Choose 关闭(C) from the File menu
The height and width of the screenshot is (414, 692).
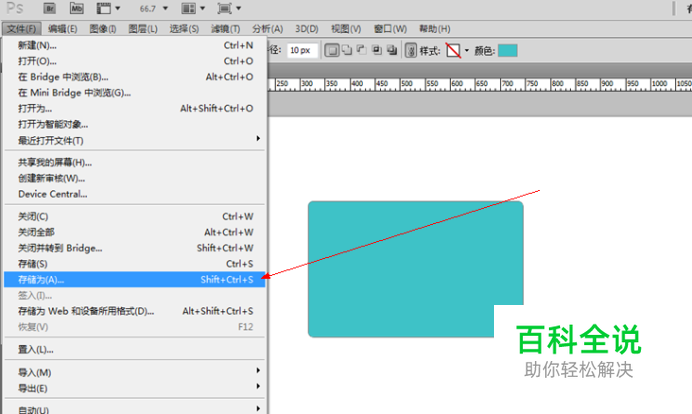[135, 216]
